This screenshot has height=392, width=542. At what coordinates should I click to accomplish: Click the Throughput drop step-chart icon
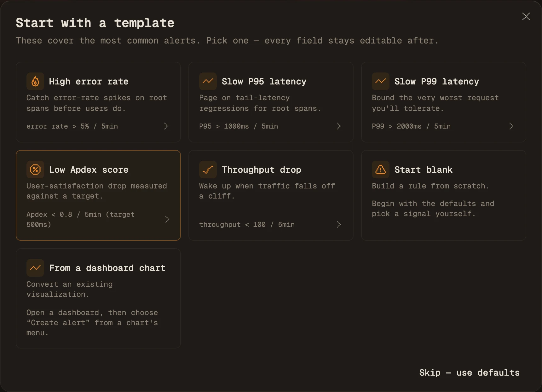[208, 170]
